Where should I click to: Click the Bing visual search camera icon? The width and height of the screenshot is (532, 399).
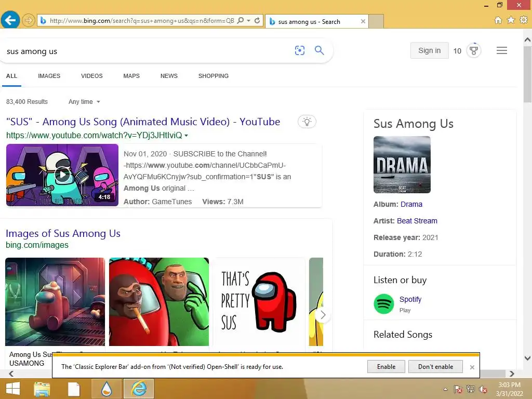pyautogui.click(x=300, y=50)
